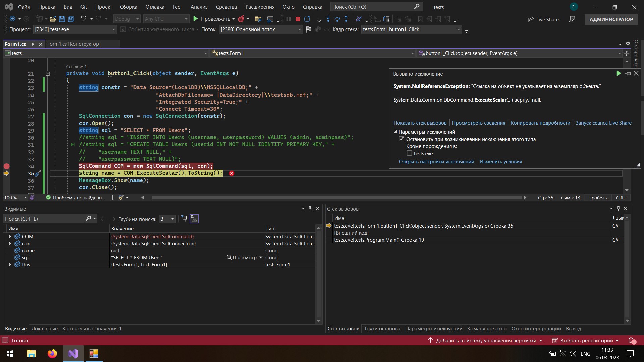Click the Продолжить button

212,19
